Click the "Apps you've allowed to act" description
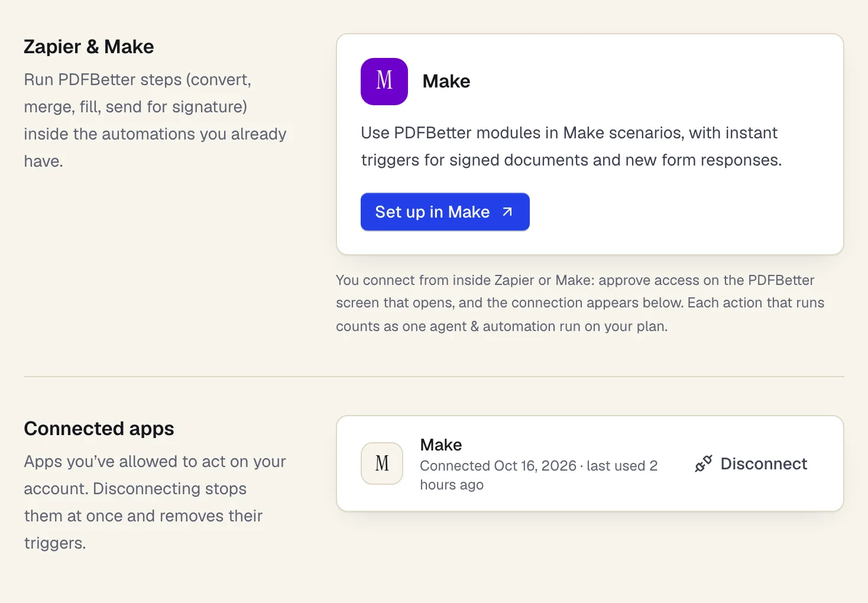 (x=155, y=502)
